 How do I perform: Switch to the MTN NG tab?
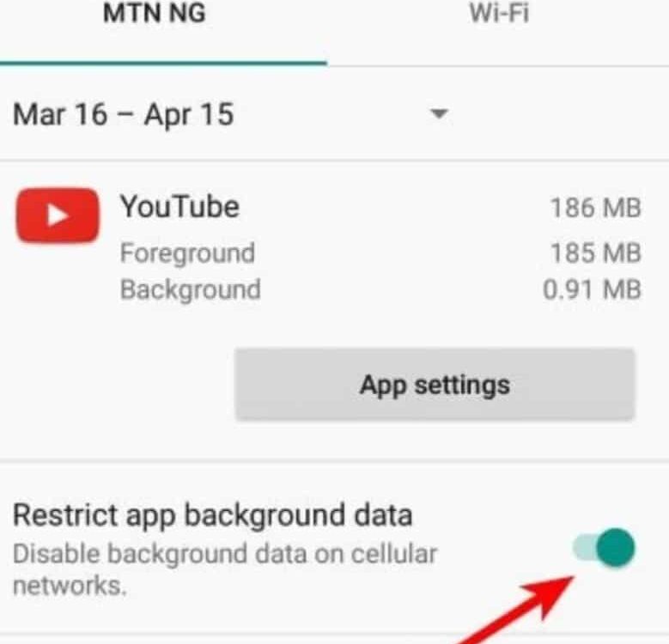click(x=155, y=13)
